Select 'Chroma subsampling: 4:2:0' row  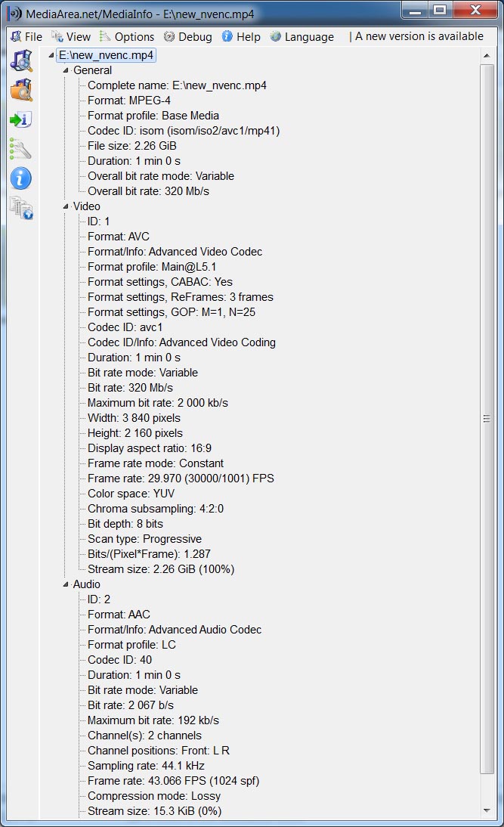[156, 509]
